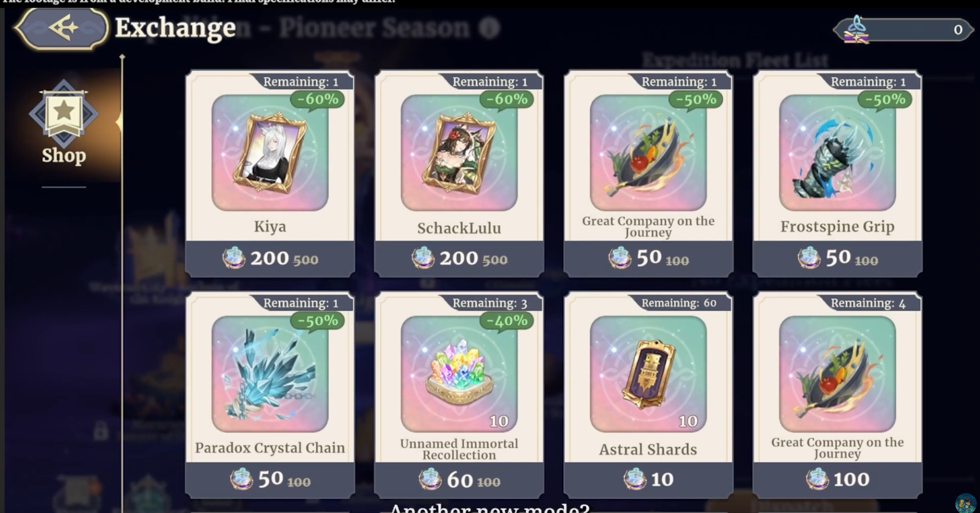
Task: Click the full-price Great Company dish icon
Action: [x=837, y=374]
